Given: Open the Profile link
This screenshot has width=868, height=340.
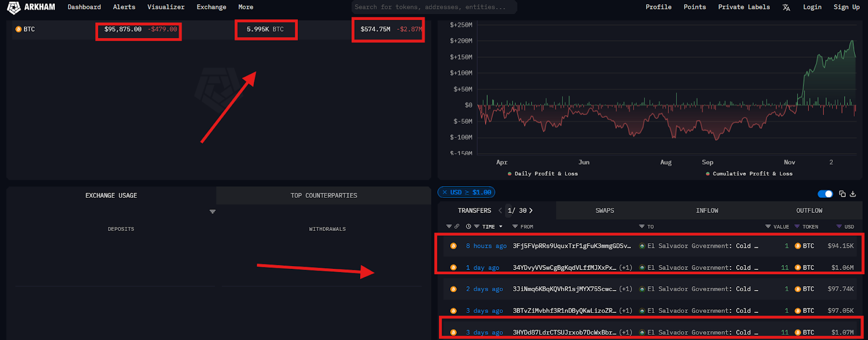Looking at the screenshot, I should (x=659, y=7).
